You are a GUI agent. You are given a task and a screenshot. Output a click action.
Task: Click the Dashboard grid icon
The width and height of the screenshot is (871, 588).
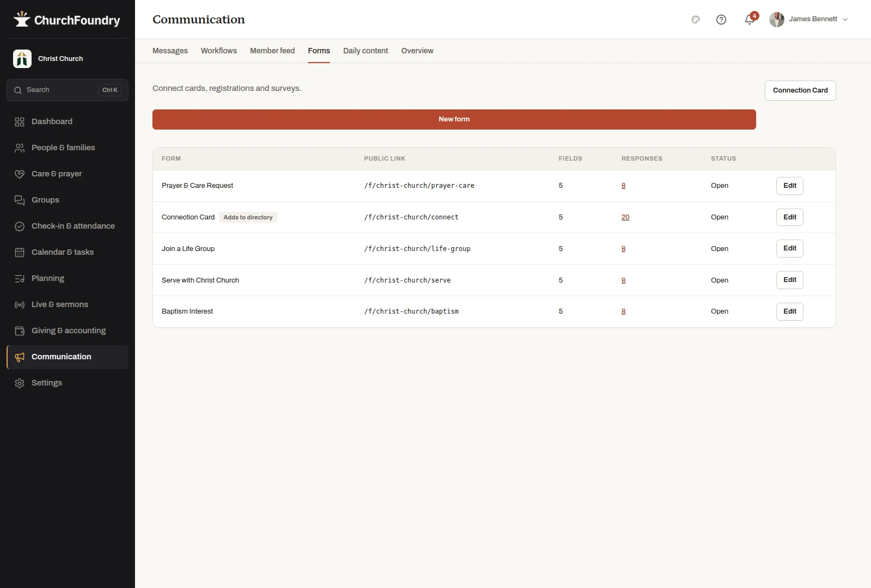(20, 122)
